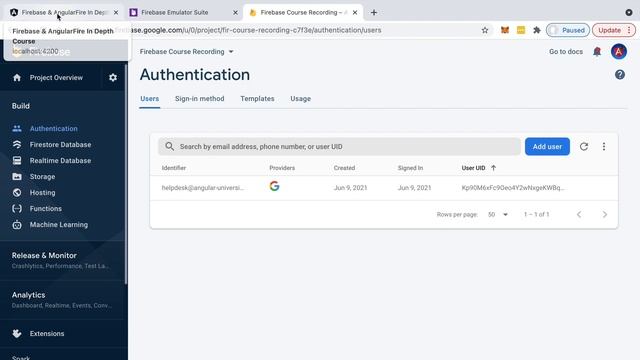The image size is (640, 360).
Task: Open Hosting in sidebar
Action: (x=42, y=193)
